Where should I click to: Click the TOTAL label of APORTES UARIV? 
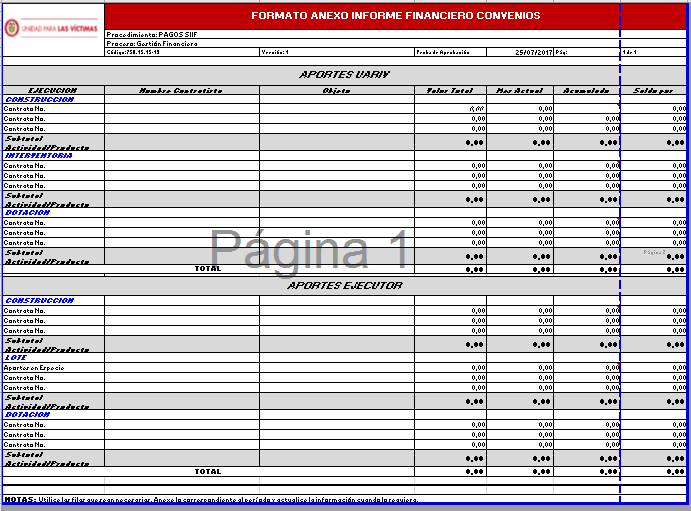(208, 268)
